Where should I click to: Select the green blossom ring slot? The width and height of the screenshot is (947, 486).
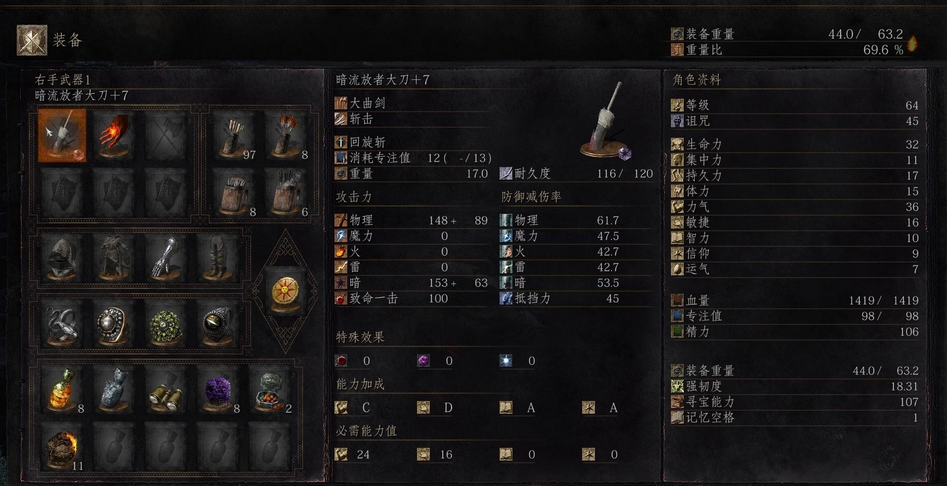pos(165,323)
